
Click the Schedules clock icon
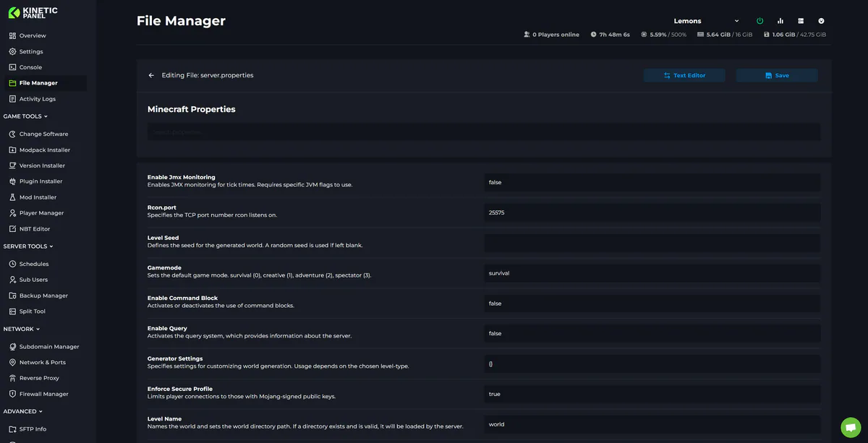click(12, 264)
